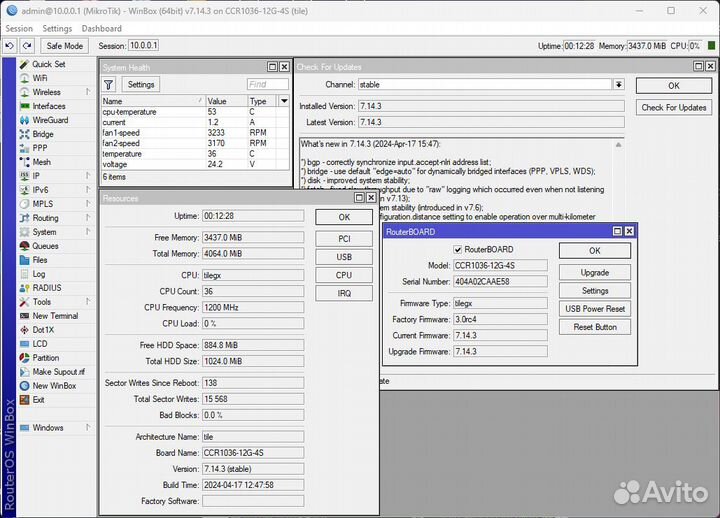Expand the Wireless submenu arrow
The height and width of the screenshot is (518, 720).
coord(88,92)
